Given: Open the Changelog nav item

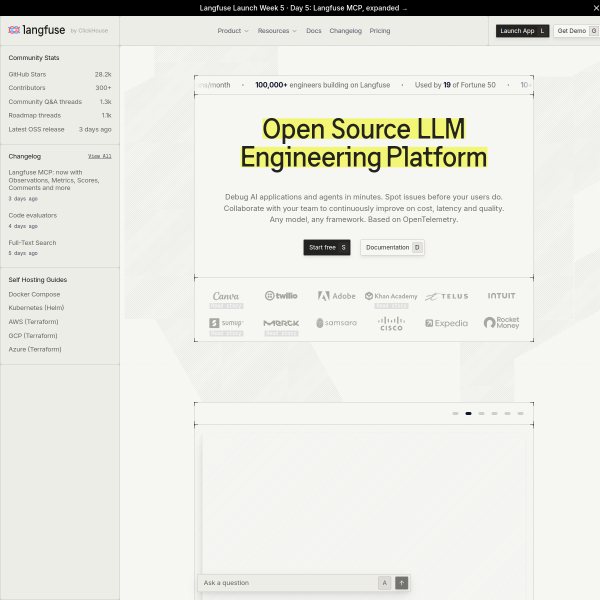Looking at the screenshot, I should pos(346,31).
